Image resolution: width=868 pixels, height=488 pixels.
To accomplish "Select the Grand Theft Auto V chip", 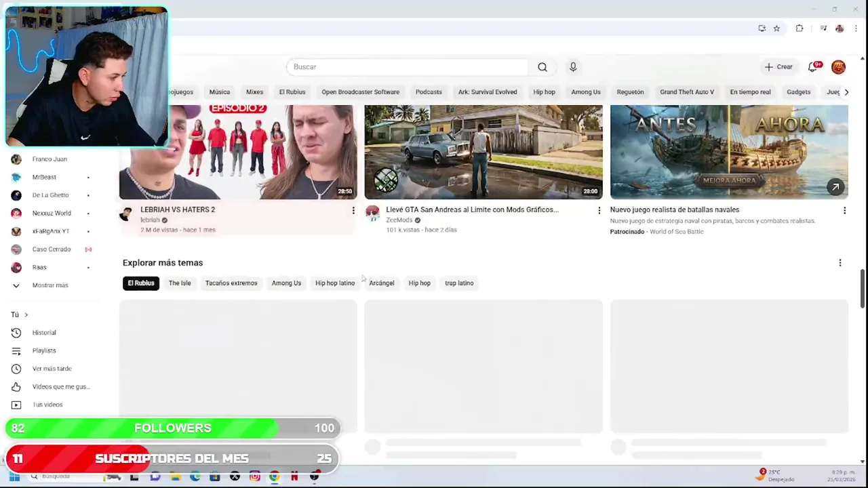I will (x=687, y=92).
